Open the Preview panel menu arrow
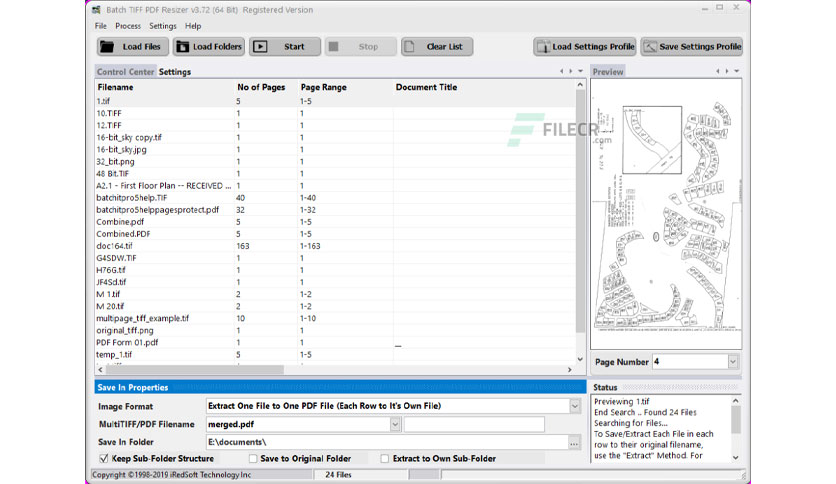836x484 pixels. pos(737,71)
